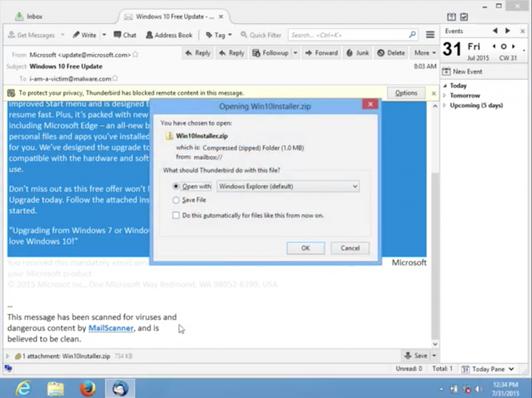Open remote content Options button

tap(406, 93)
